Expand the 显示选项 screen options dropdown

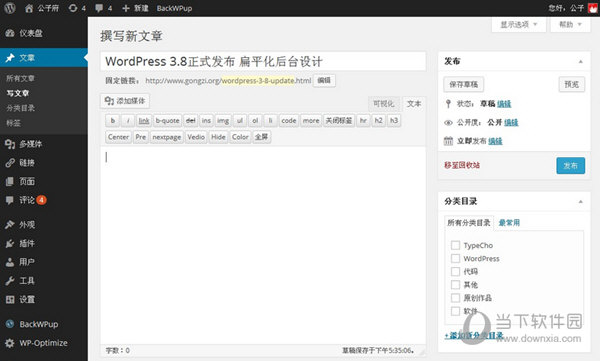point(518,25)
